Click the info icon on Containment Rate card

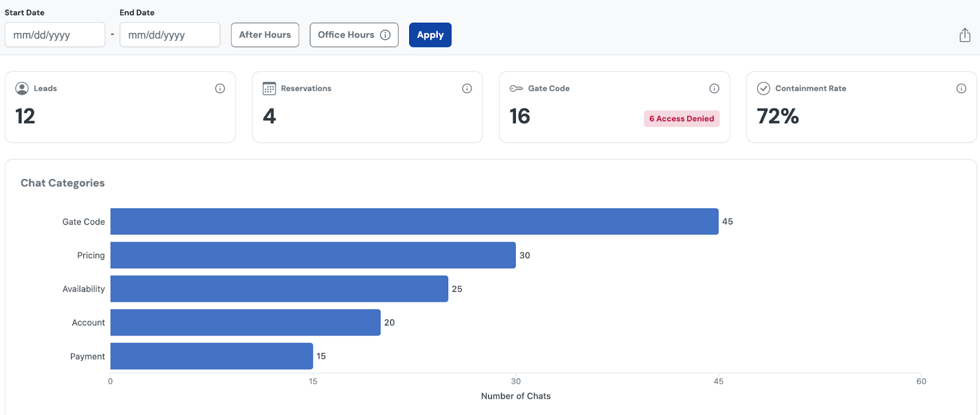pos(961,88)
